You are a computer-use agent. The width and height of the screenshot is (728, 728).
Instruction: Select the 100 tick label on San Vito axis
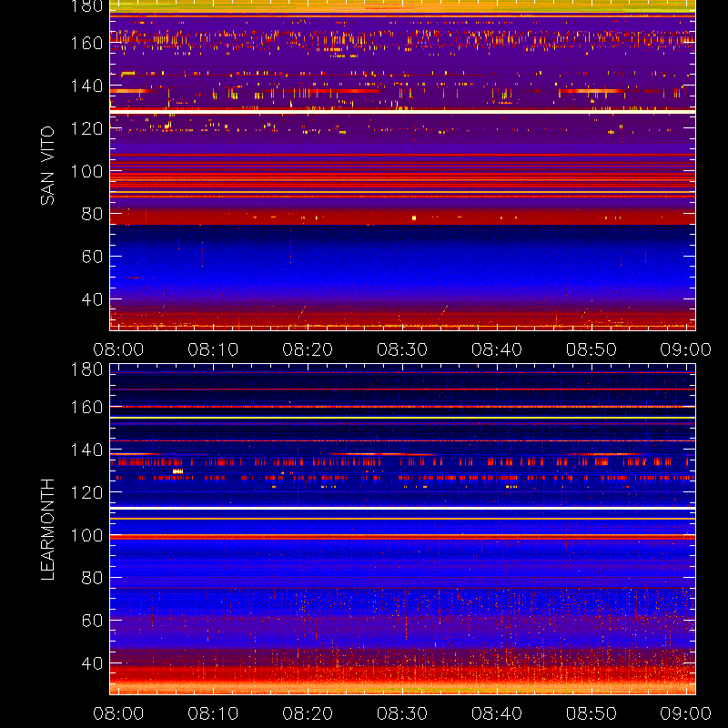tap(86, 171)
